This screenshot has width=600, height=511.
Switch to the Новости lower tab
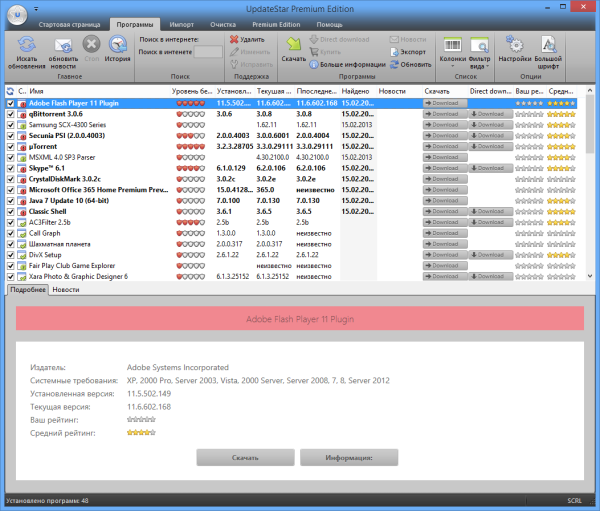[x=66, y=290]
